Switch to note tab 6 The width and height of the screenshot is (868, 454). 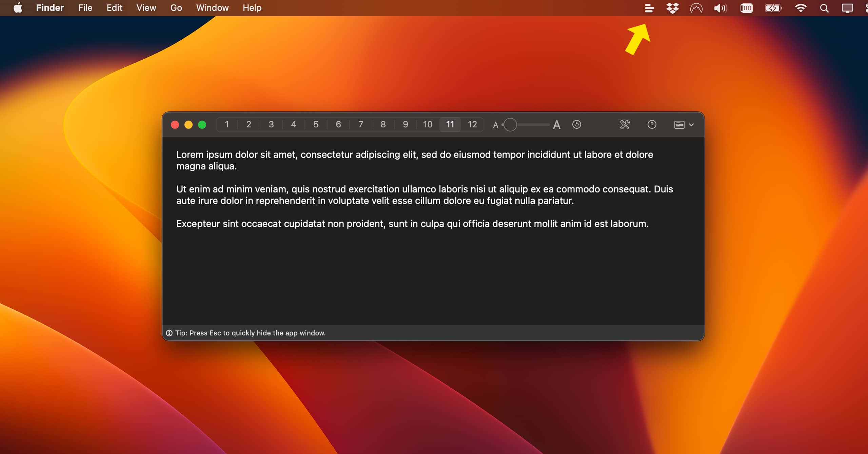pos(338,125)
